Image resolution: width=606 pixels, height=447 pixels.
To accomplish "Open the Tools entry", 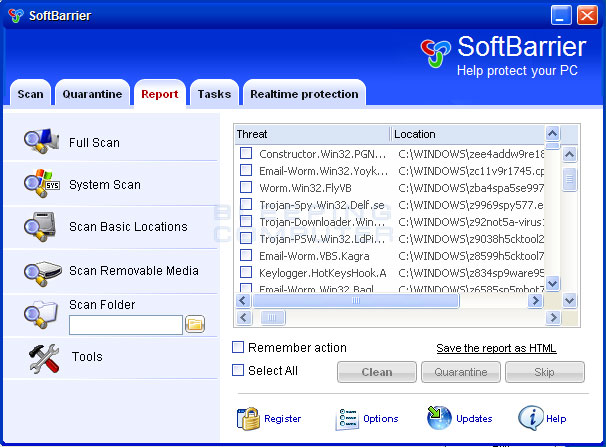I will click(x=87, y=357).
